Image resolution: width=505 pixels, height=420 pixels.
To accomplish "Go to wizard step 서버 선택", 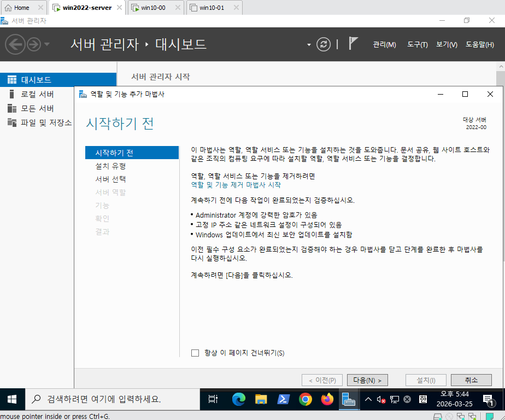I will [110, 179].
